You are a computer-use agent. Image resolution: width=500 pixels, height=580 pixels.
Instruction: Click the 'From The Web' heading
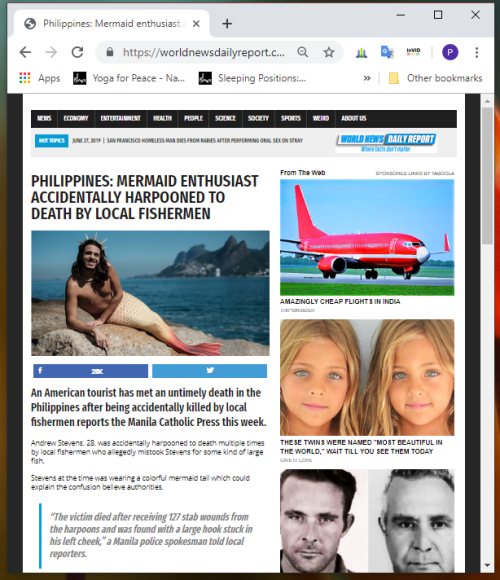pos(303,172)
